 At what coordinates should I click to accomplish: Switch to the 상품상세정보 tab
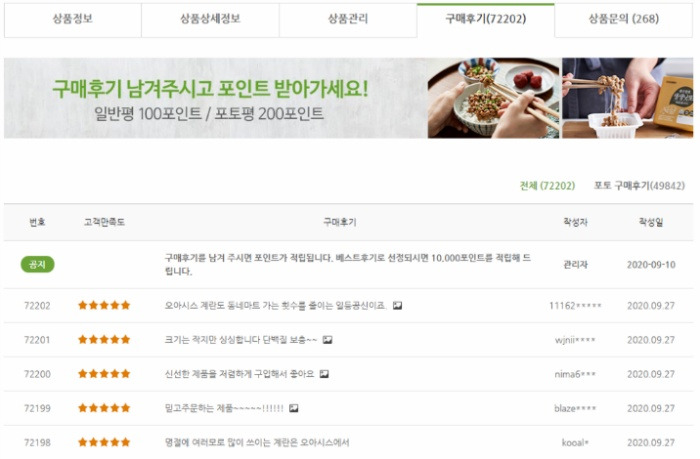click(210, 20)
